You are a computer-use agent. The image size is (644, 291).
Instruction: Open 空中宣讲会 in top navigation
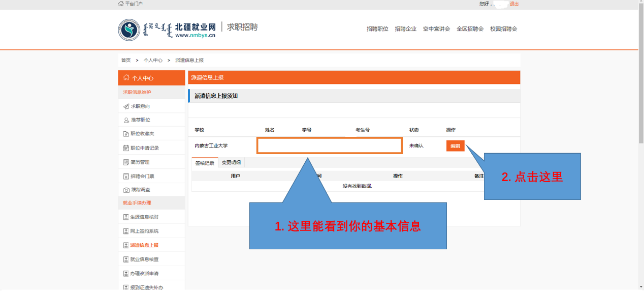pos(436,29)
